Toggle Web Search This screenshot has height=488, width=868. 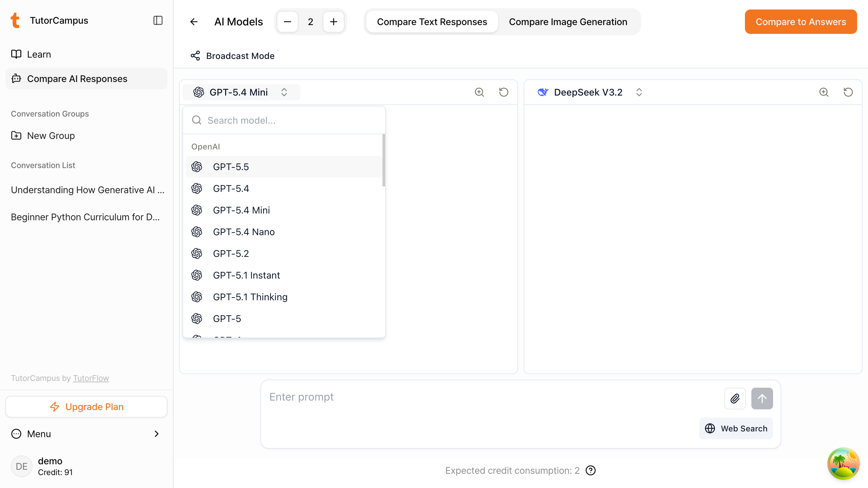(736, 428)
